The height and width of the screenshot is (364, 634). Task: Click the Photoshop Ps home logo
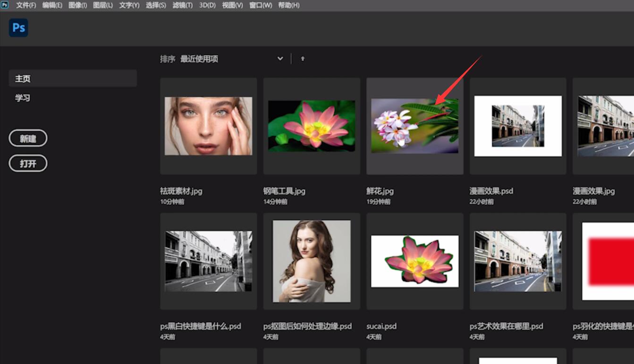pos(18,28)
